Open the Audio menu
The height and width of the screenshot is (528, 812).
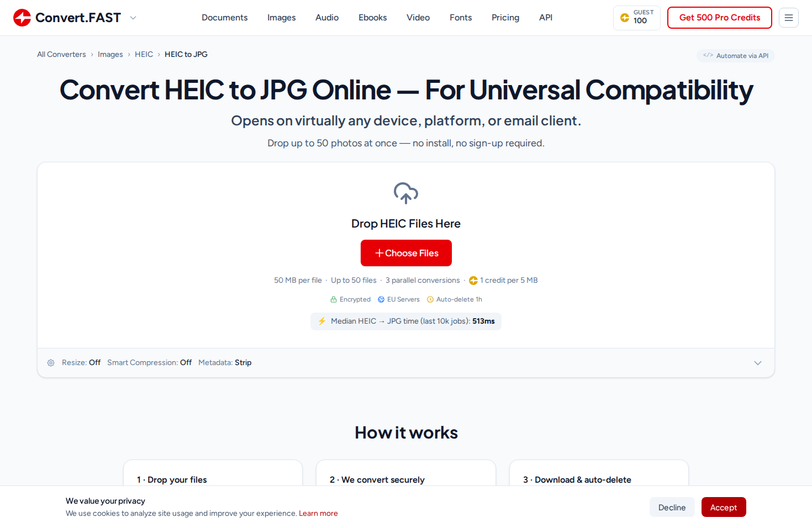tap(327, 18)
